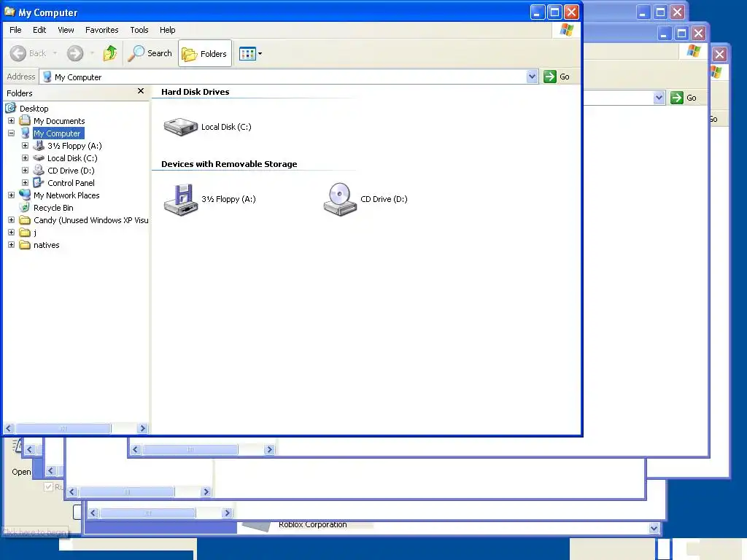
Task: Click the Back navigation arrow
Action: coord(18,53)
